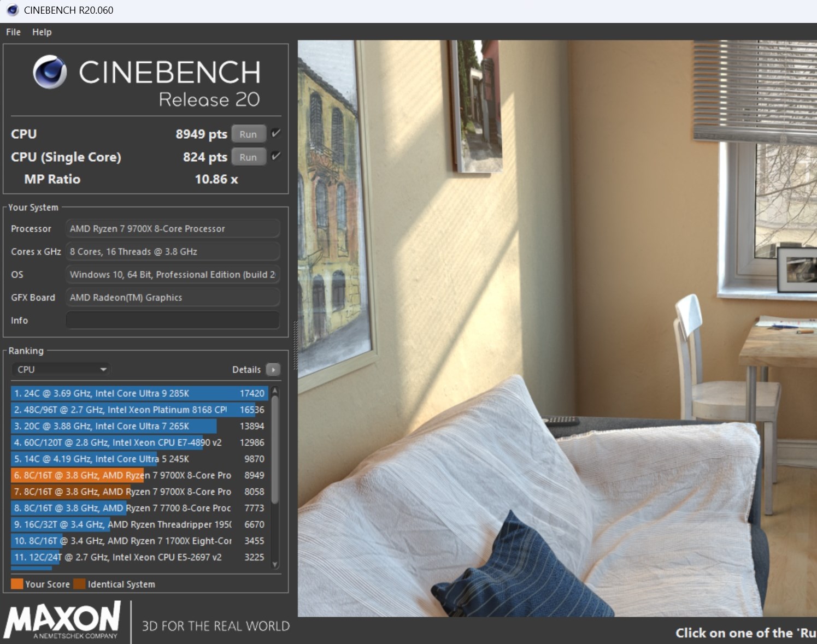Select the AMD Ryzen Threadripper ranking row

pos(139,524)
